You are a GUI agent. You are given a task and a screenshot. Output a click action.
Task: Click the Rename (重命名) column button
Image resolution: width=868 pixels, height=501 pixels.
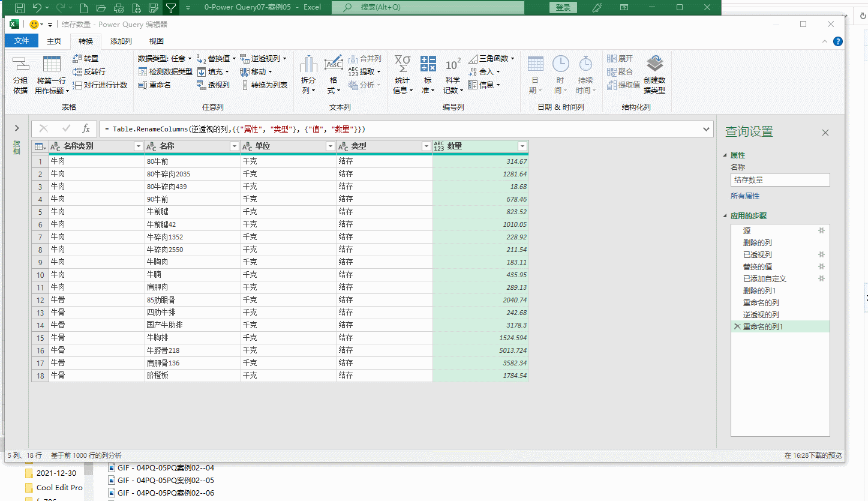coord(155,85)
